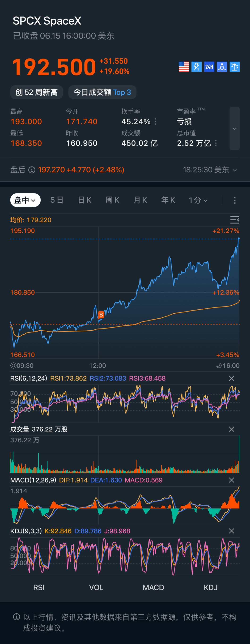Tap the B trade marker on chart
The width and height of the screenshot is (250, 644).
(x=101, y=315)
